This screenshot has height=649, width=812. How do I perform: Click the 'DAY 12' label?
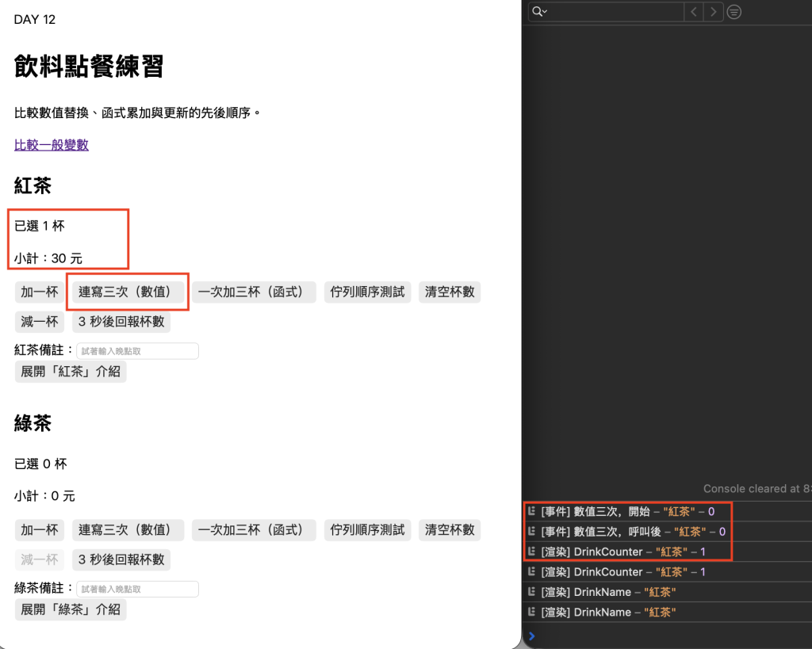pyautogui.click(x=35, y=20)
